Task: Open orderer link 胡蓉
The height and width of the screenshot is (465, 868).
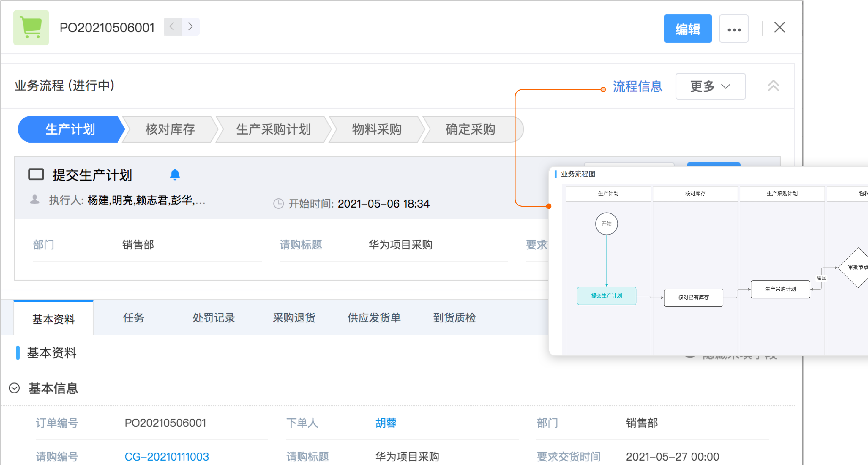Action: (386, 423)
